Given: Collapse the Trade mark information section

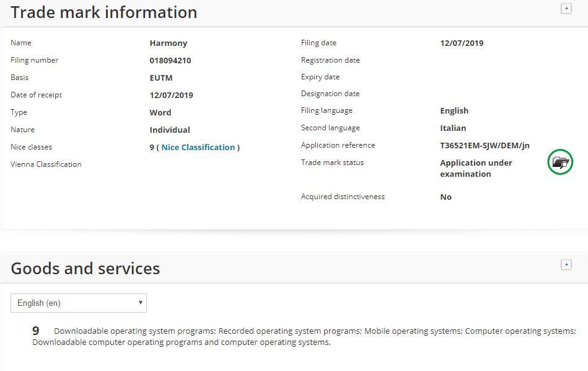Looking at the screenshot, I should [566, 9].
